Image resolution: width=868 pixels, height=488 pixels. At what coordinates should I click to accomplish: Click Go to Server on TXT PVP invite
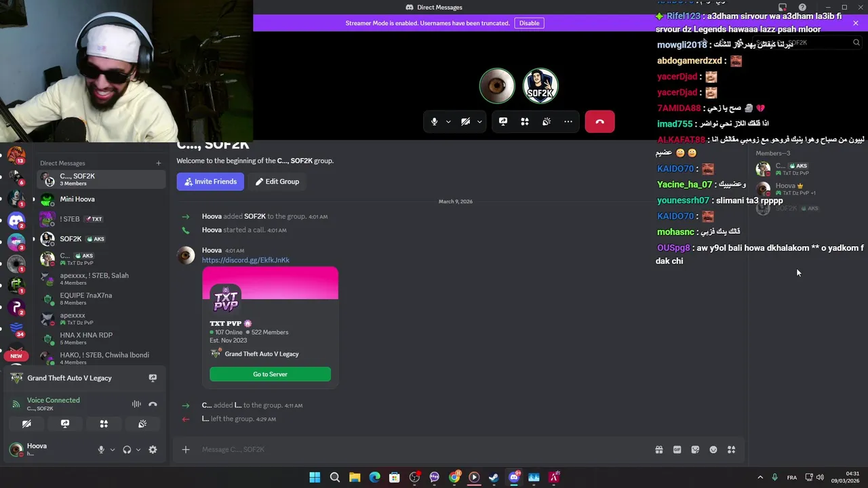270,374
